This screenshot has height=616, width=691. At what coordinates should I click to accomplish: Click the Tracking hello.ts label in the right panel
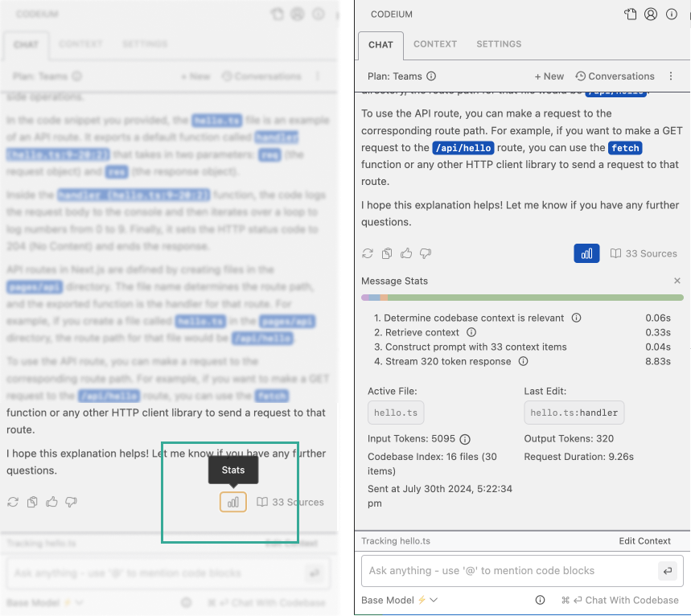pos(395,540)
